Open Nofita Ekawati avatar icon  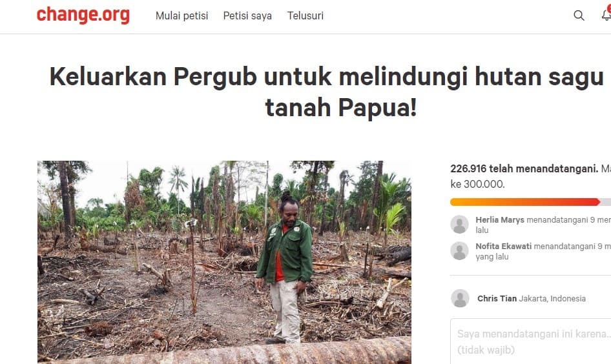click(x=459, y=250)
